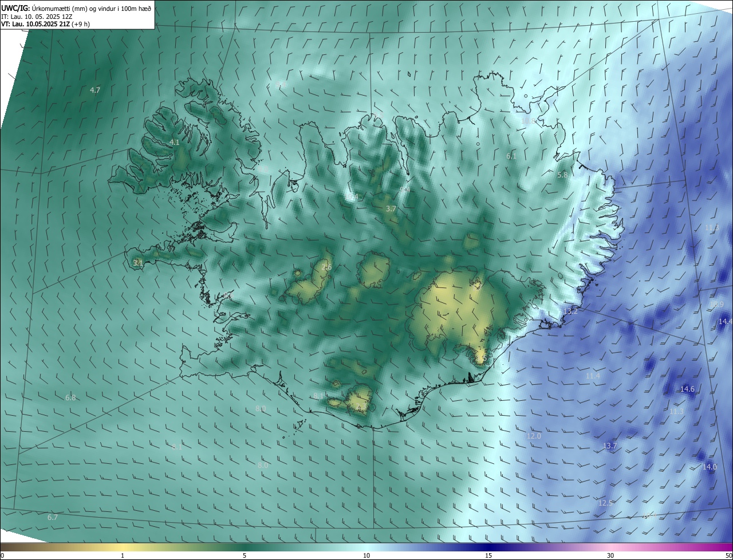Click the 14.0 value label on the map
Screen dimensions: 733x560
click(710, 467)
